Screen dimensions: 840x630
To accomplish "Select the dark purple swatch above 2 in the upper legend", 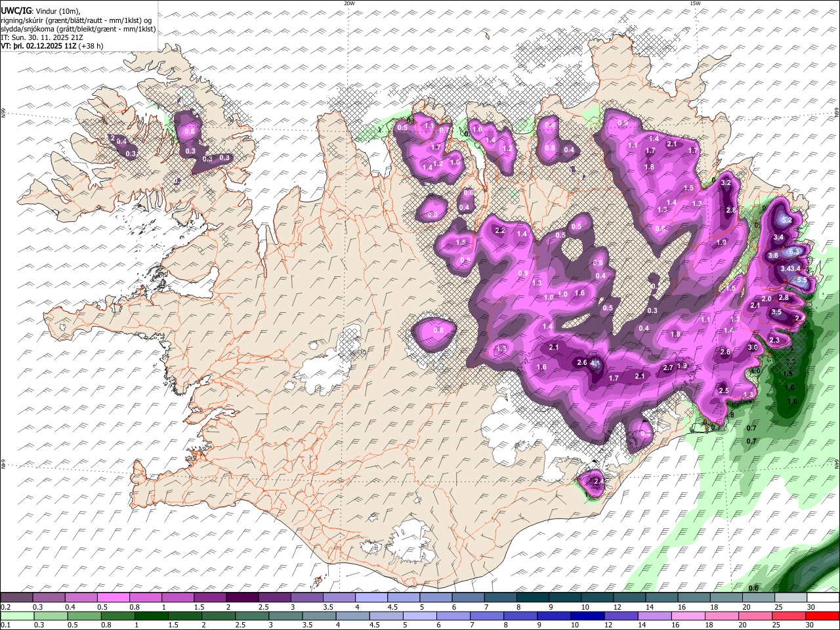I will (x=242, y=596).
